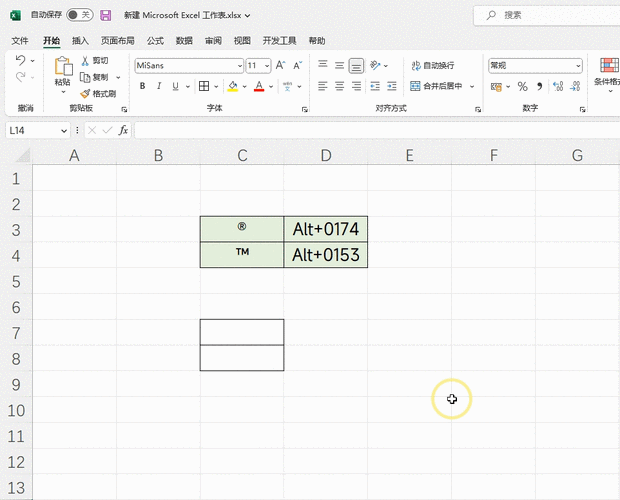Screen dimensions: 620x500
Task: Expand the Name Box L14 dropdown
Action: [x=64, y=131]
